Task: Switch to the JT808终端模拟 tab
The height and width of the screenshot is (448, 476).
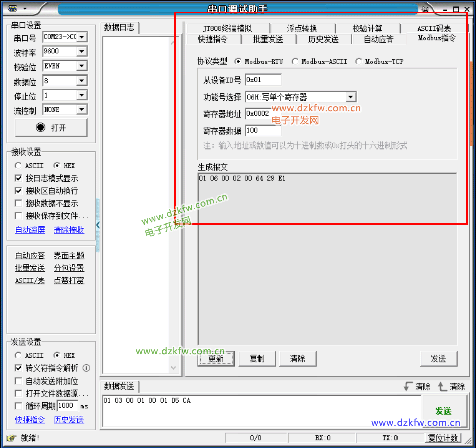Action: [x=227, y=29]
